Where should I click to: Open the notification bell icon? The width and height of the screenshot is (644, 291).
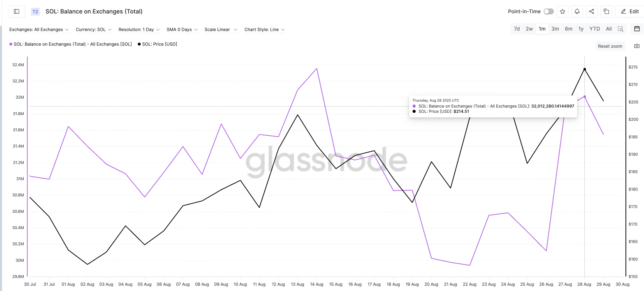pos(577,11)
